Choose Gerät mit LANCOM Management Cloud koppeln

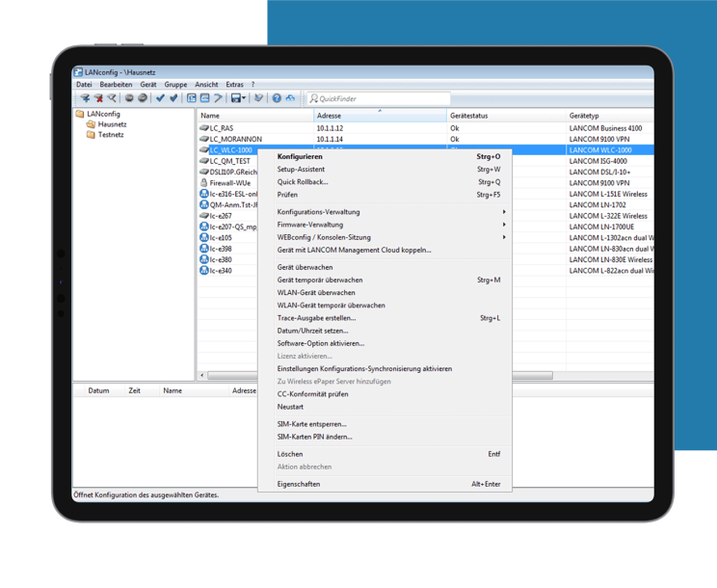385,250
